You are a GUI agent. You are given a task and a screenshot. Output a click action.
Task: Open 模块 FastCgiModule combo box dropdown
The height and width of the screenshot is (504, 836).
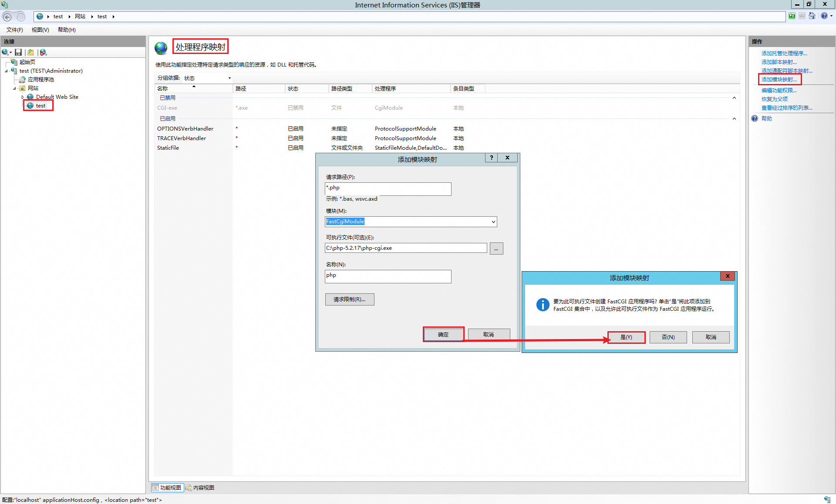coord(493,222)
